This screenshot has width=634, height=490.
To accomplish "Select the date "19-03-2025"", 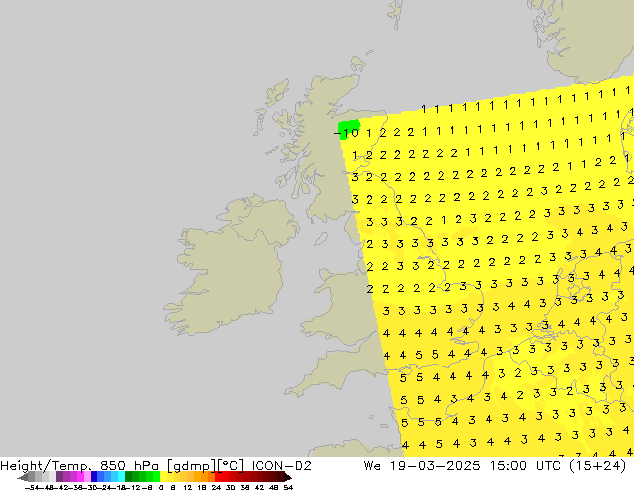I will [x=435, y=466].
